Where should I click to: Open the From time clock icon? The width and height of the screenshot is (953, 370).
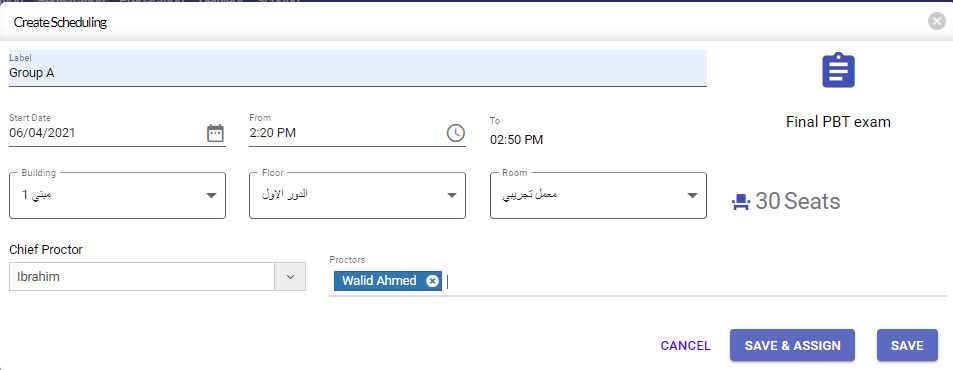coord(456,132)
